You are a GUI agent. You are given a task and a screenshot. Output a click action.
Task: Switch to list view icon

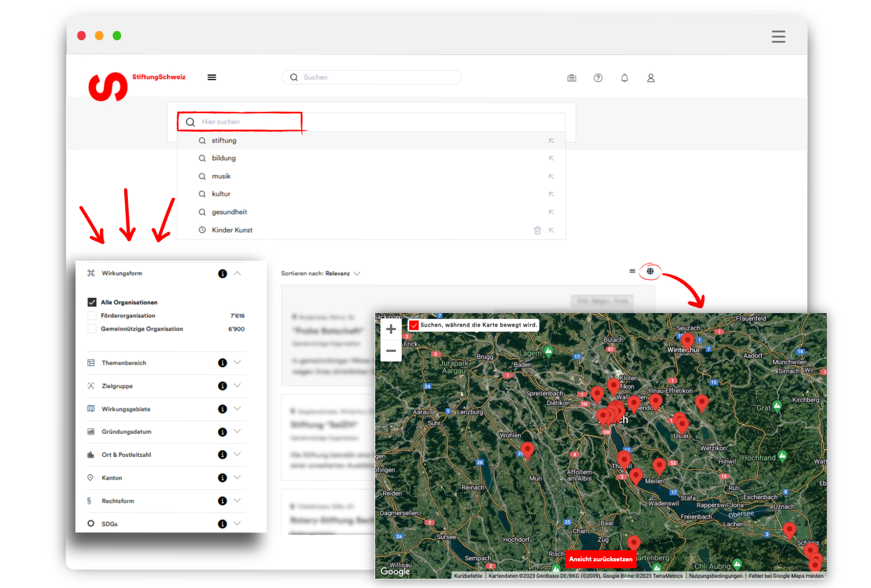click(x=632, y=271)
